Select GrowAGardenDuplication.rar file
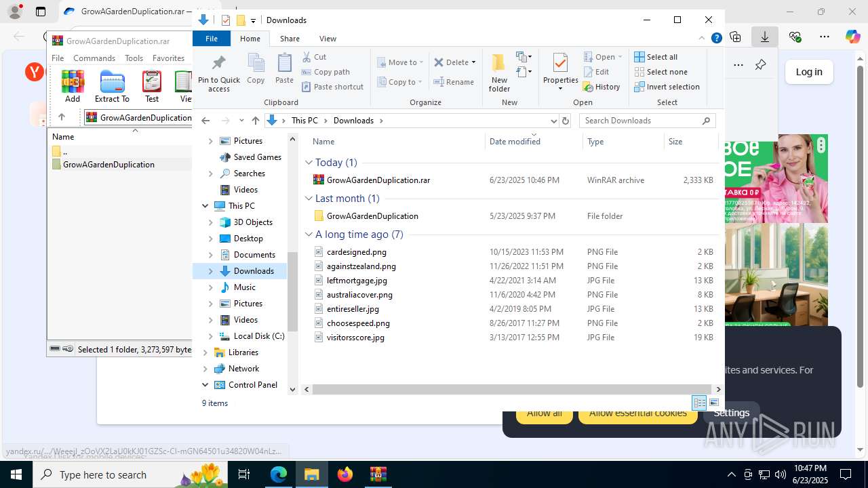This screenshot has height=488, width=868. point(378,180)
